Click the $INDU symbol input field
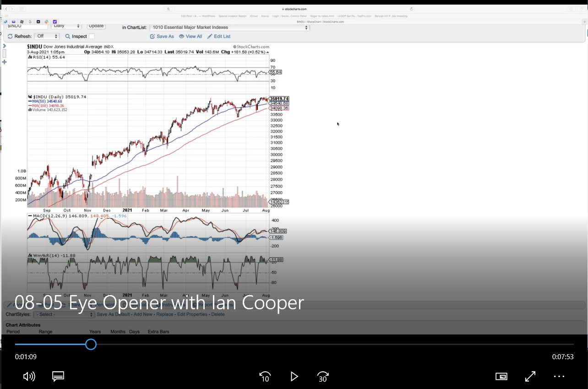 (27, 26)
